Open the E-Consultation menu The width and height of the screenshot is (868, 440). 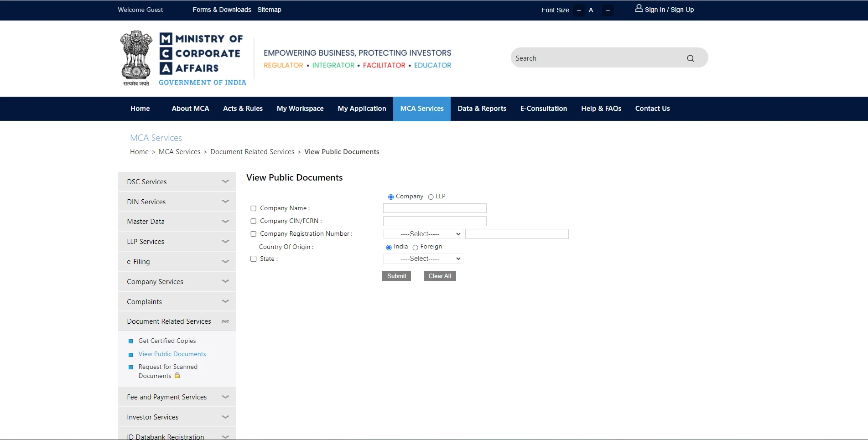(544, 109)
